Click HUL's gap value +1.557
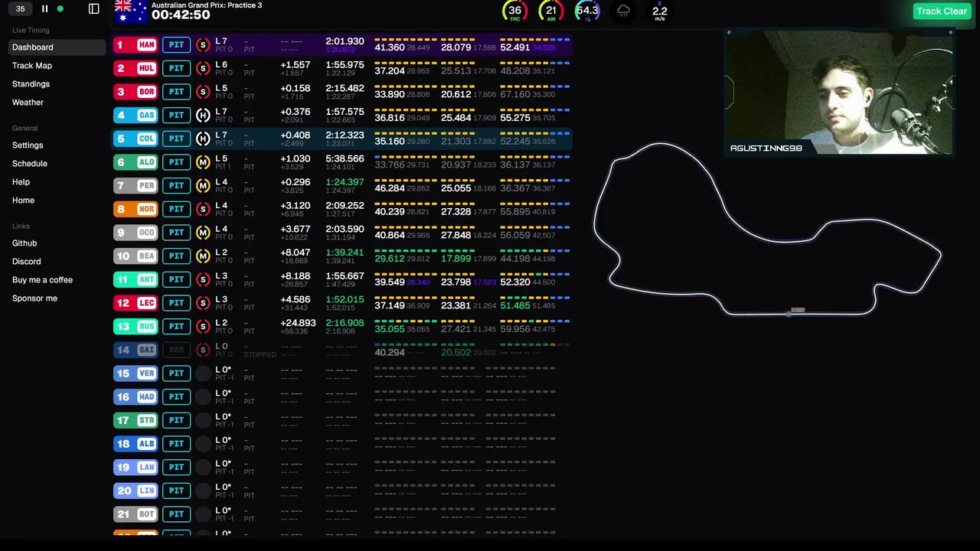 point(296,65)
